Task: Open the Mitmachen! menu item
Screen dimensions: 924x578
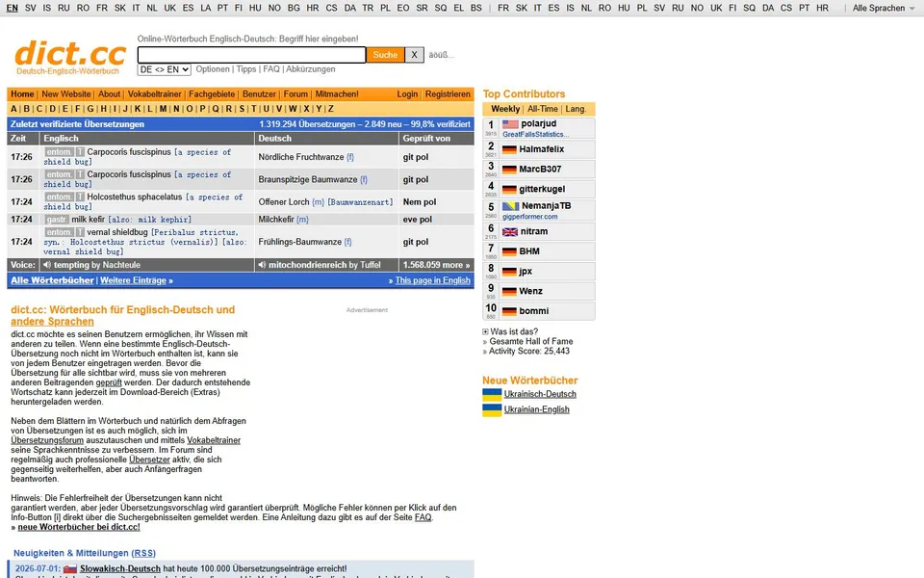Action: [x=337, y=94]
